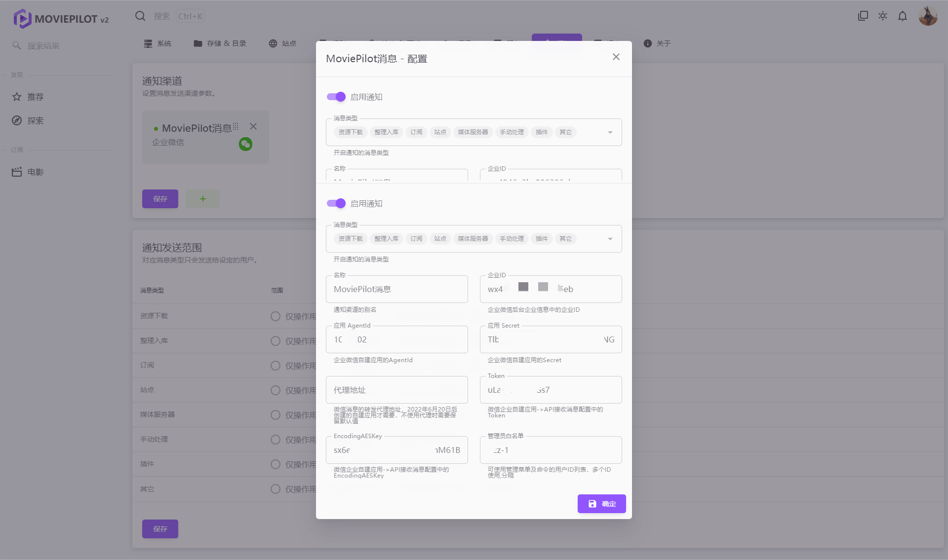Open the 系统 settings tab

click(x=158, y=43)
